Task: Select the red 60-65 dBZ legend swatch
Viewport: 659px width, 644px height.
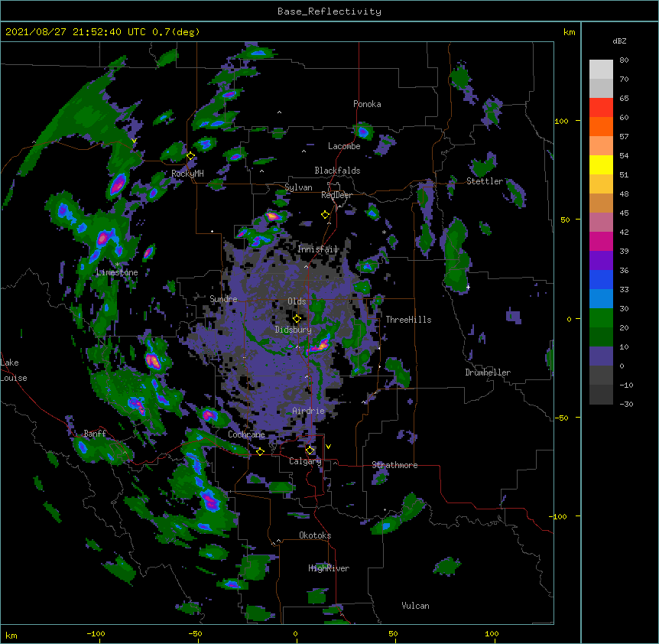Action: click(601, 108)
